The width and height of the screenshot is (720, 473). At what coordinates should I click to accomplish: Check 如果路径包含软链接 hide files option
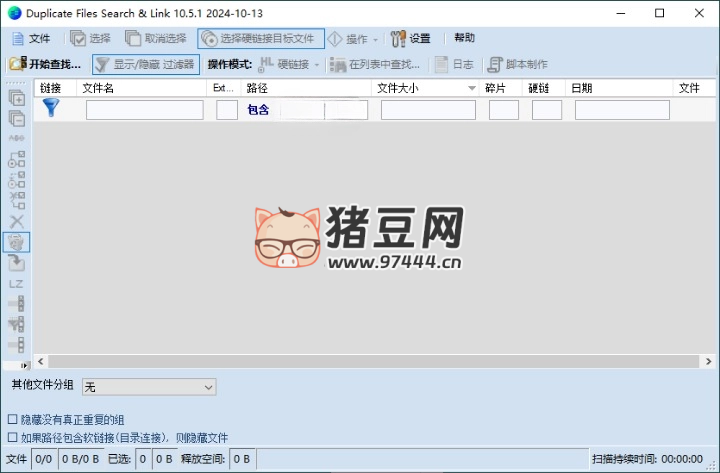(12, 438)
